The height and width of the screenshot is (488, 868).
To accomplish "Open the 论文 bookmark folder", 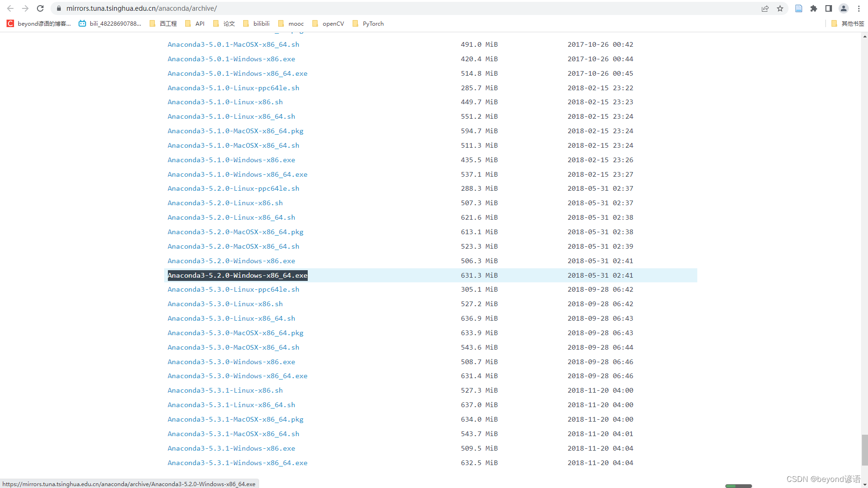I will [x=224, y=23].
